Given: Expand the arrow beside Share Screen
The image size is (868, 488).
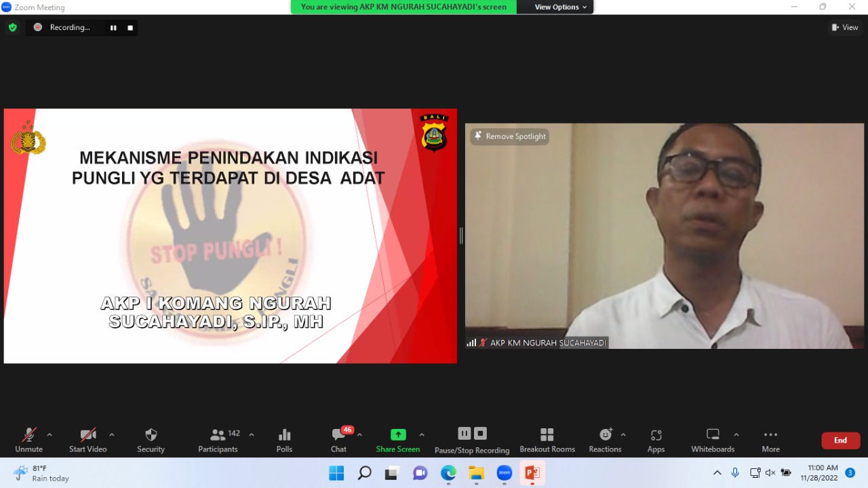Looking at the screenshot, I should tap(422, 435).
